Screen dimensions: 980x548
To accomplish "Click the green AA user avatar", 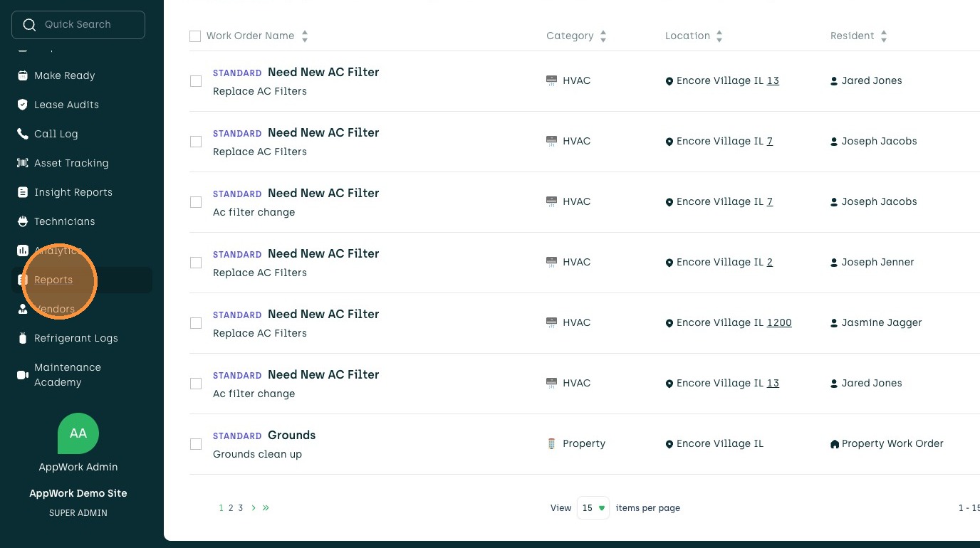I will coord(78,433).
